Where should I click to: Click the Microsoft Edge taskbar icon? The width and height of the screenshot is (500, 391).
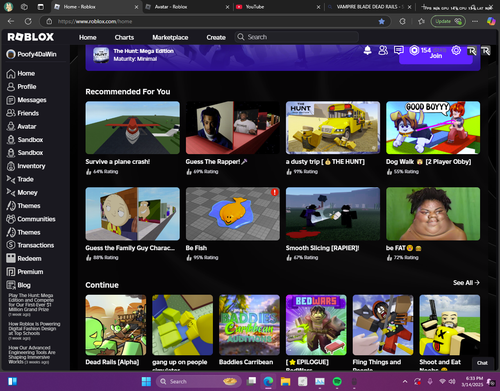268,381
